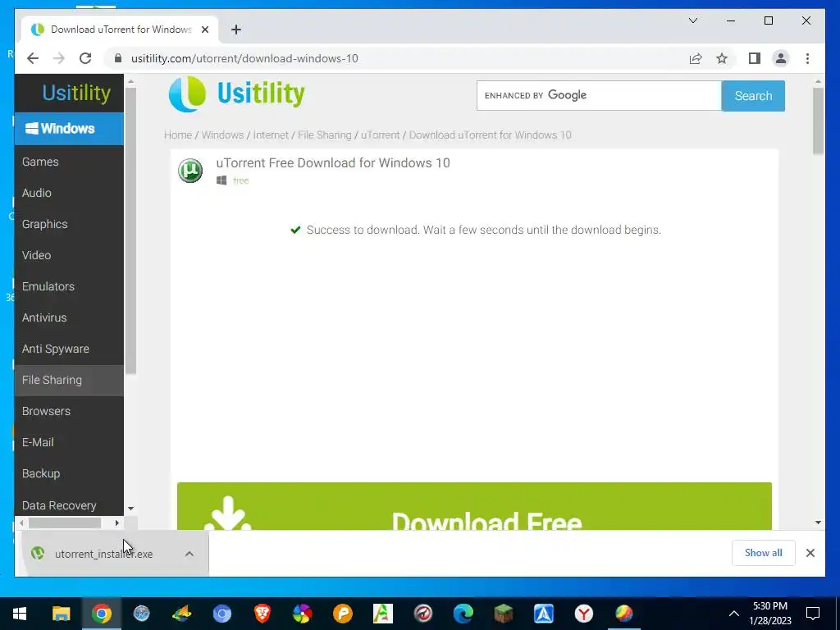Launch Yandex browser from the taskbar
The width and height of the screenshot is (840, 630).
(583, 614)
